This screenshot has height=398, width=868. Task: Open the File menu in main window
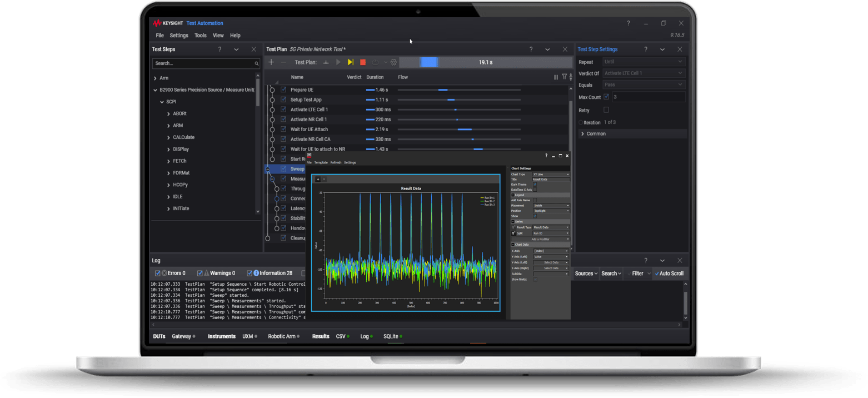pyautogui.click(x=160, y=36)
